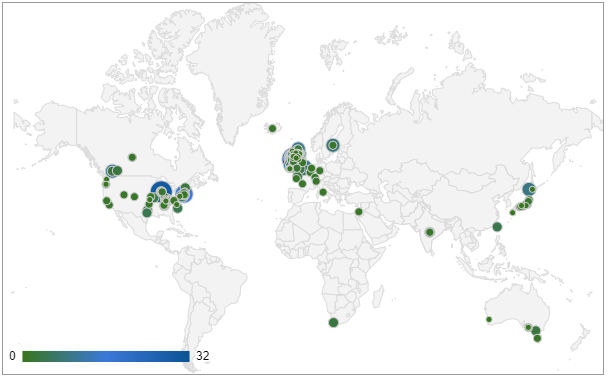The width and height of the screenshot is (608, 378).
Task: Click the marker in Texas
Action: tap(147, 212)
